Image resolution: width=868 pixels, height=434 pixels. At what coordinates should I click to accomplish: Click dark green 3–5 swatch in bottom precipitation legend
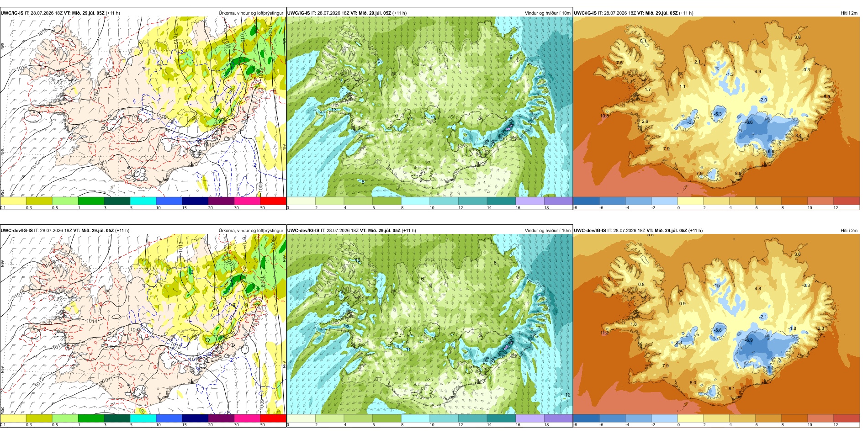pyautogui.click(x=117, y=418)
